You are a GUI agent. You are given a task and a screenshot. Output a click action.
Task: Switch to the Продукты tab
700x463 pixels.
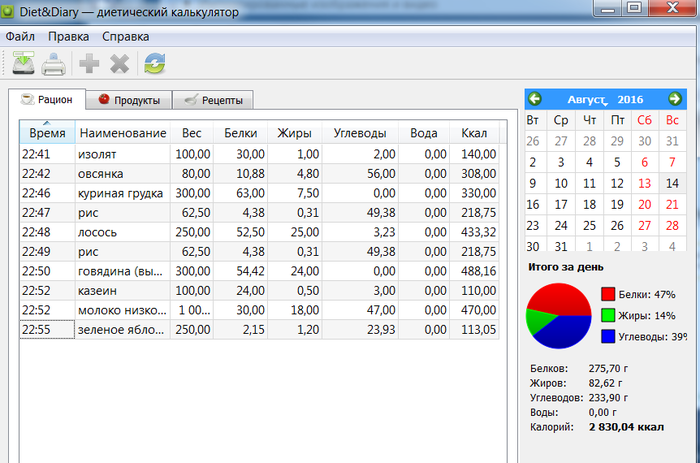point(128,100)
